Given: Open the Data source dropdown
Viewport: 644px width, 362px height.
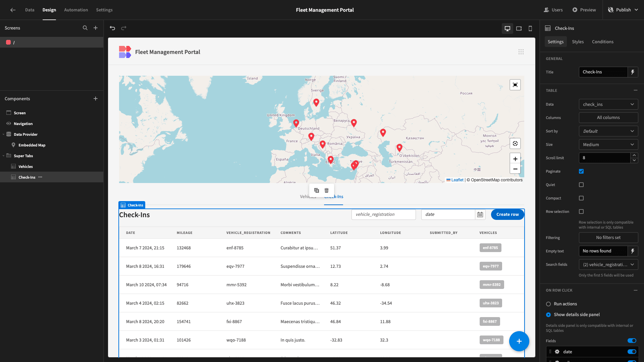Looking at the screenshot, I should [x=608, y=104].
